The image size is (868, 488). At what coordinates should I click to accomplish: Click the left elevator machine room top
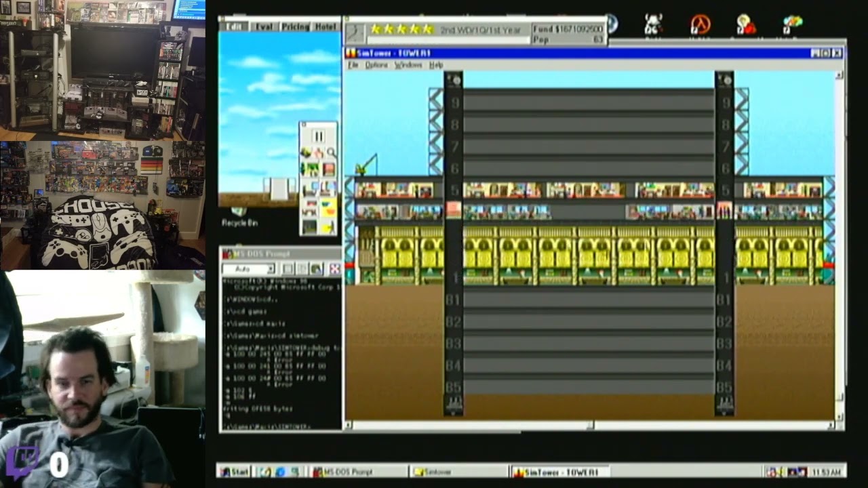(x=454, y=80)
